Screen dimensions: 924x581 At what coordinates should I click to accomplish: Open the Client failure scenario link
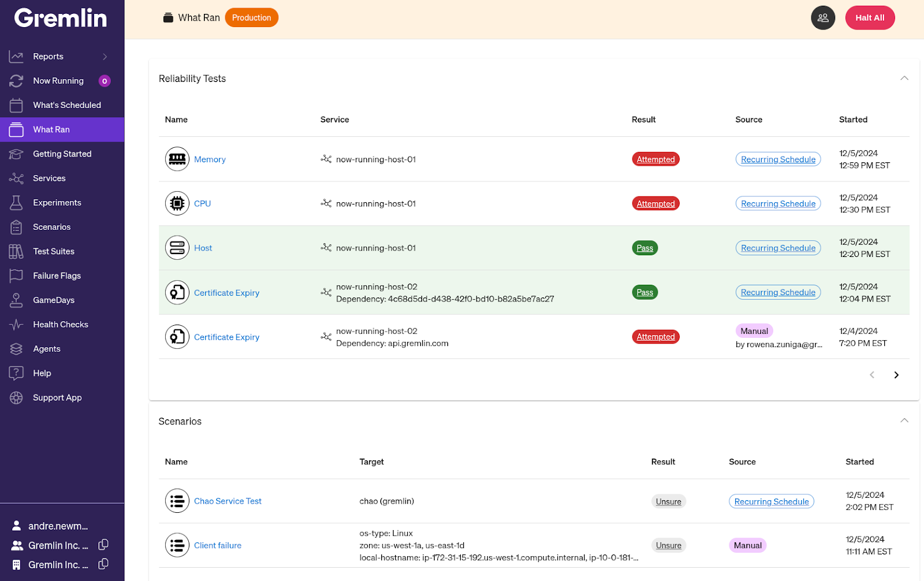point(218,546)
